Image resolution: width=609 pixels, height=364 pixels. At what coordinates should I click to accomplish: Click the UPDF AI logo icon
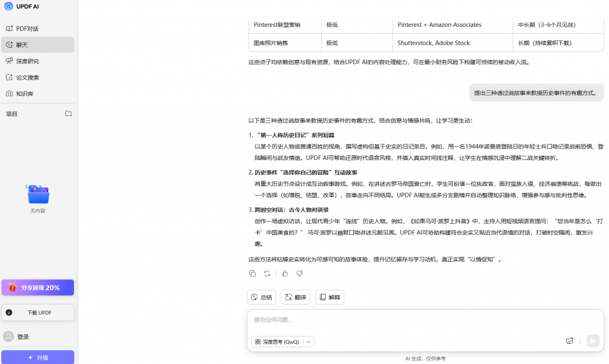click(8, 7)
